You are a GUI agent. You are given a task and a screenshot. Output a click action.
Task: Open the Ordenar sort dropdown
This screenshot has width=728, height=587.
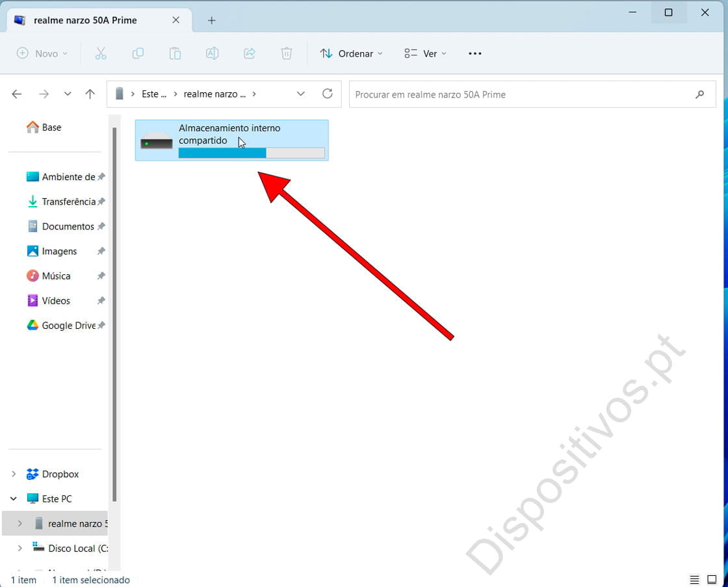pos(352,53)
